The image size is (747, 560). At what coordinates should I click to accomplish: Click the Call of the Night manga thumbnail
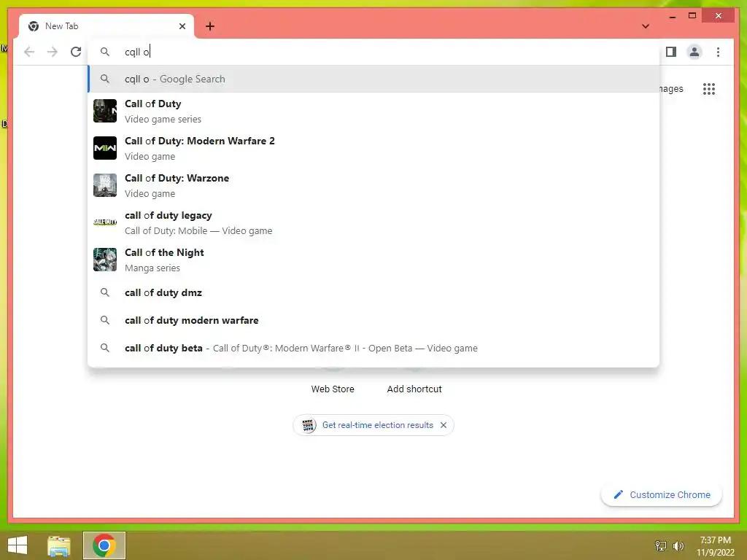105,260
